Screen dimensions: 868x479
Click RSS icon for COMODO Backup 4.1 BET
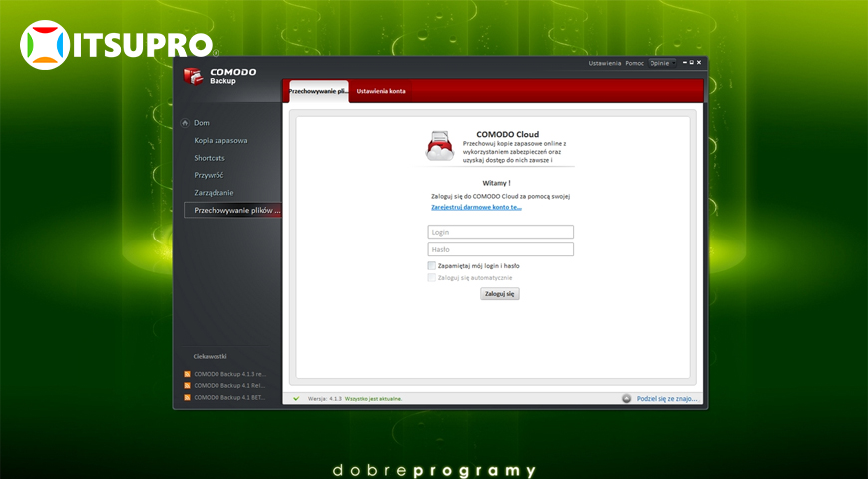pyautogui.click(x=188, y=397)
